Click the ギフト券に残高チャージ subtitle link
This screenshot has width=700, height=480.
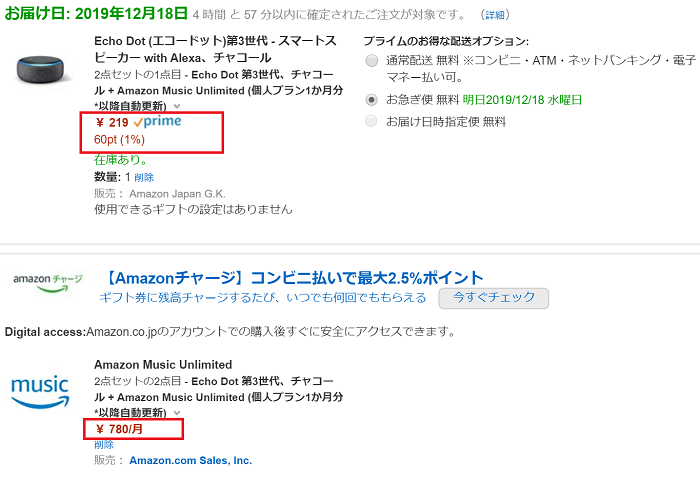(263, 298)
